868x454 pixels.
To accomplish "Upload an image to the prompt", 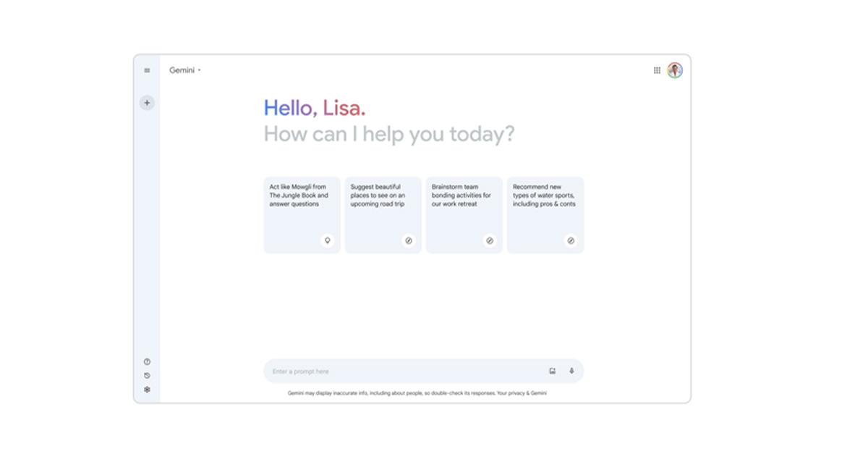I will [x=552, y=371].
